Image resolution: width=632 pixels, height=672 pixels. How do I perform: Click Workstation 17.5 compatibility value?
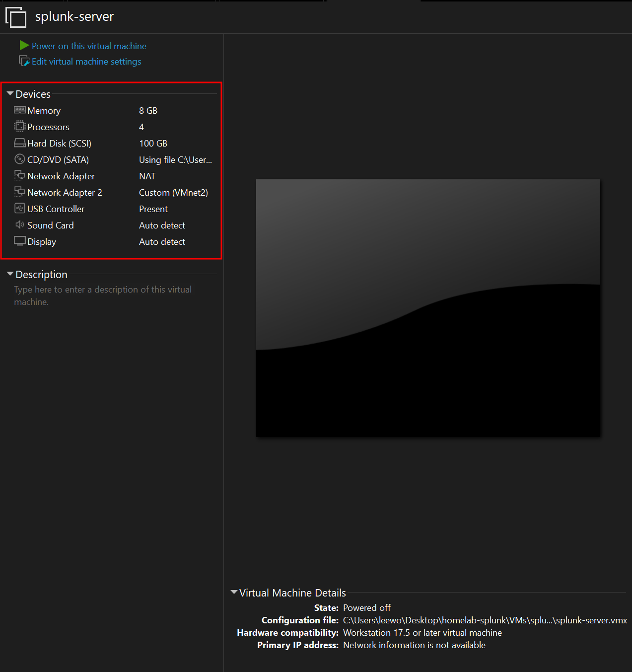(422, 633)
